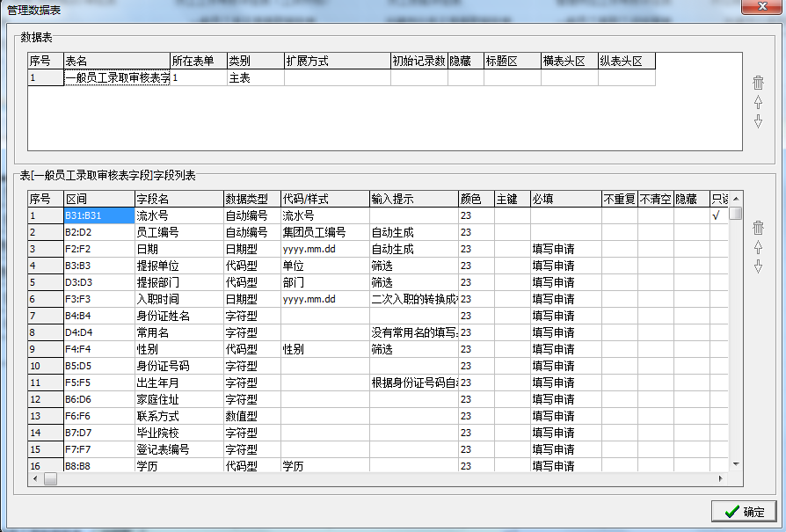Select the 毕业院校 field name cell
The image size is (786, 532).
[x=179, y=433]
